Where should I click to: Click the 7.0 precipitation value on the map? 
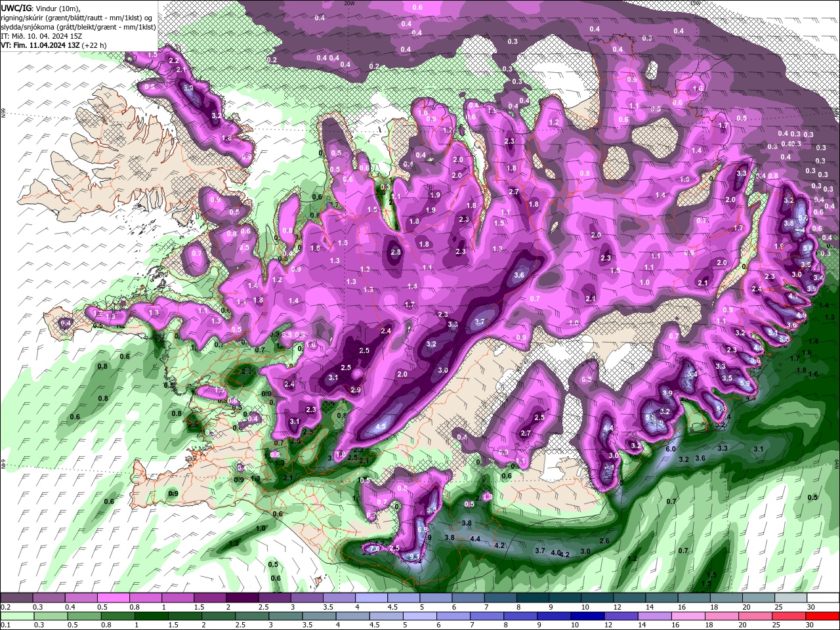point(375,549)
